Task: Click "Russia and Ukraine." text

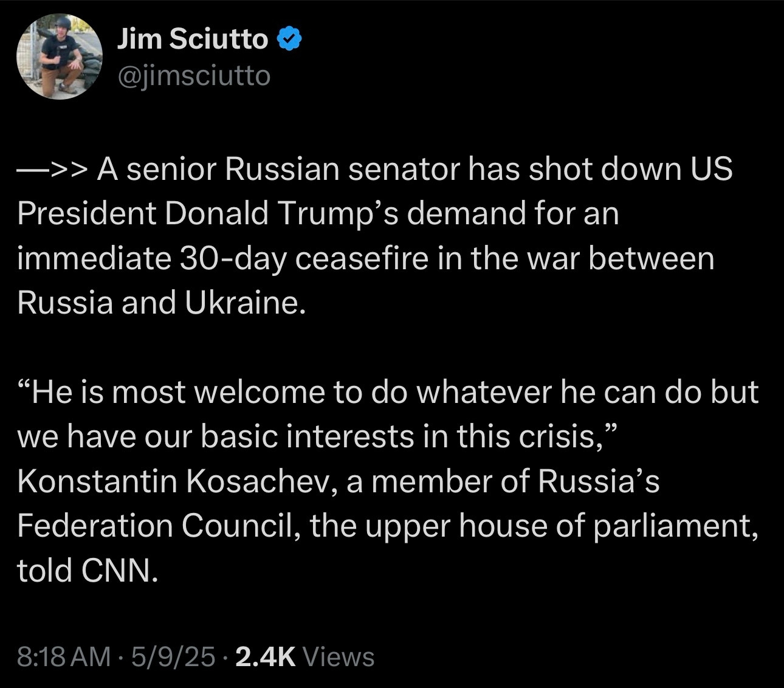Action: 160,303
